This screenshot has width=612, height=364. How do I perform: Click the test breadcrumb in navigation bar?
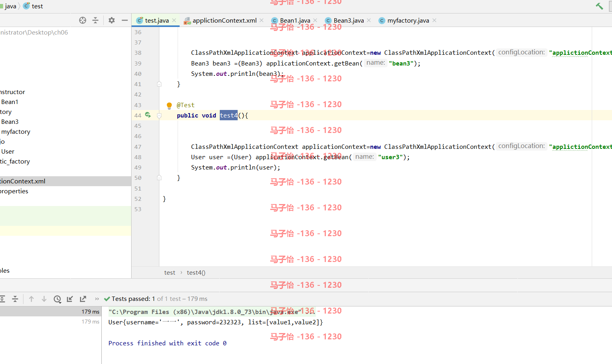33,6
